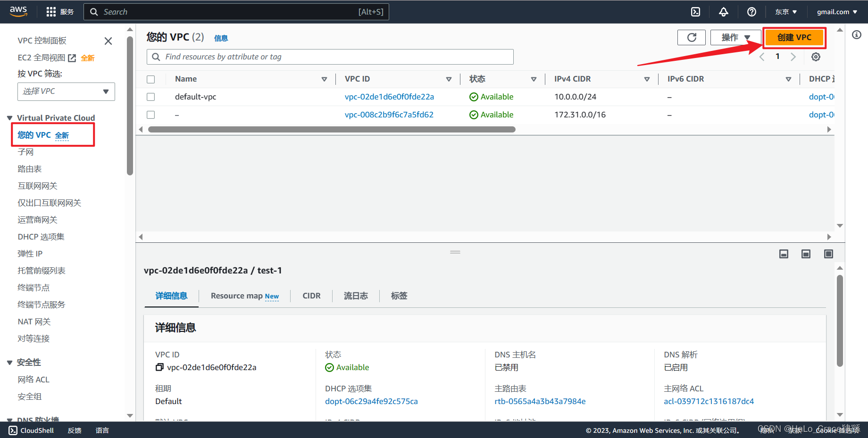Open 互联网网关 in the sidebar
The image size is (868, 438).
[x=37, y=186]
